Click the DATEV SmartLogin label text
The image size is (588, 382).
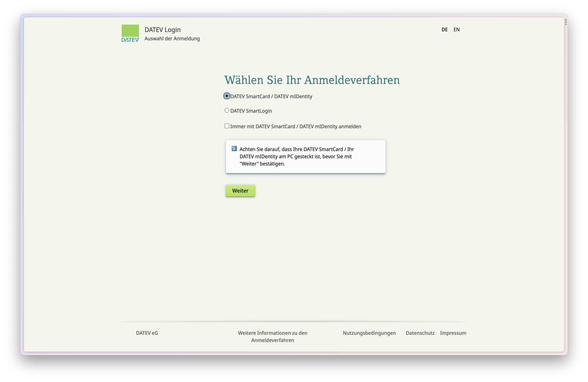(251, 111)
